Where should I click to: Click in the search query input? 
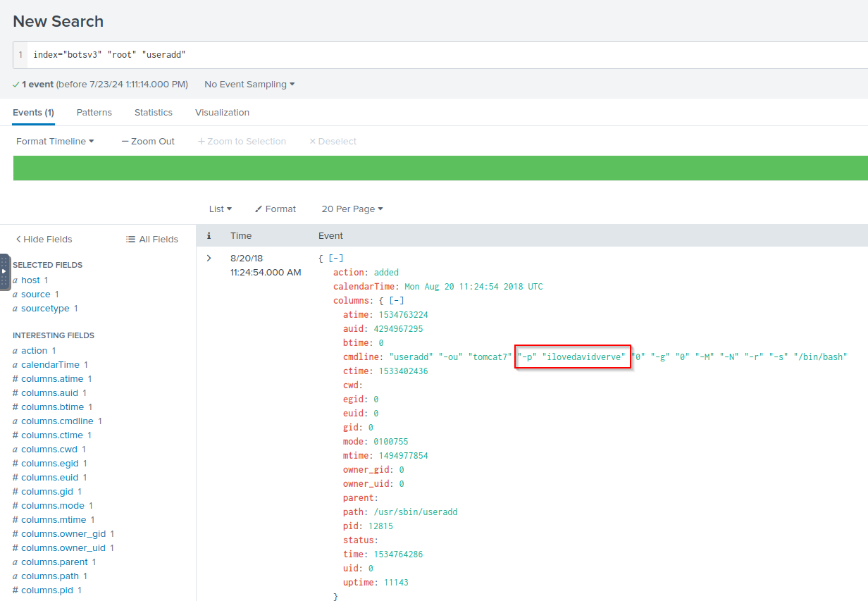tap(451, 55)
